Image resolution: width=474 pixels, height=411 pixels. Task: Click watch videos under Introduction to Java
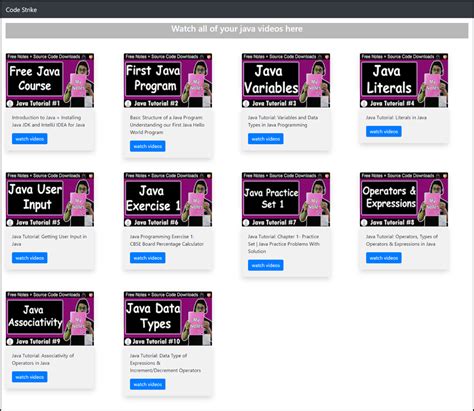coord(30,139)
